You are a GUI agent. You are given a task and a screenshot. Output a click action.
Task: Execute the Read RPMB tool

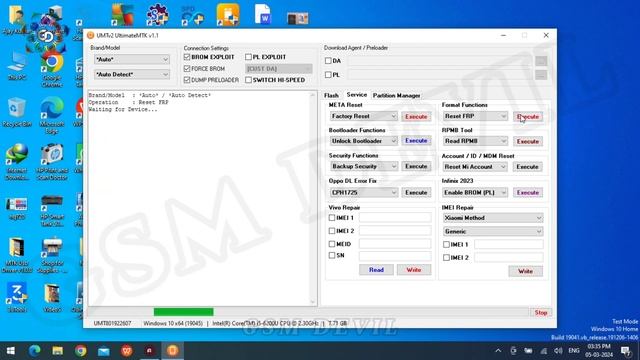pos(528,142)
